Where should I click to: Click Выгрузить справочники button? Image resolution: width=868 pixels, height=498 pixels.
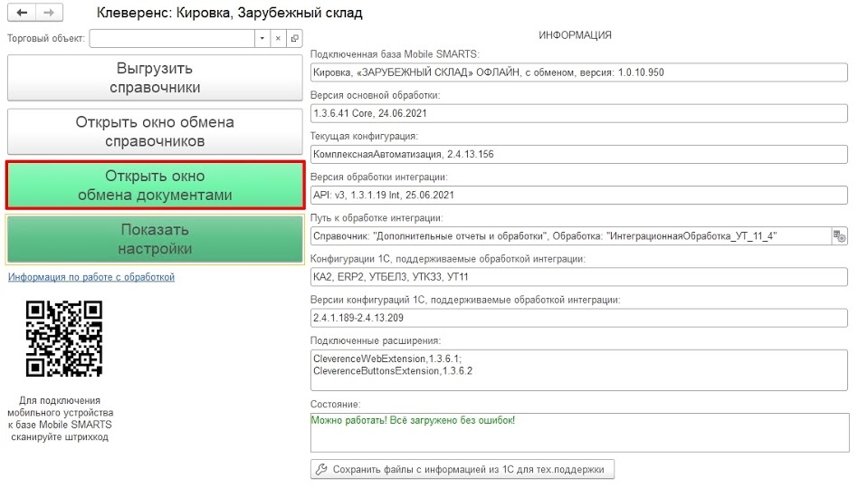click(155, 78)
